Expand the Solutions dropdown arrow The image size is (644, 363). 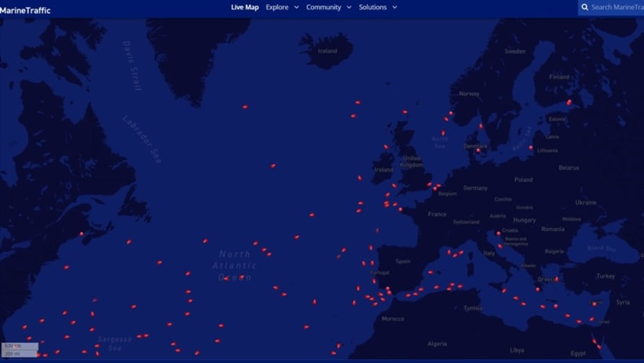(395, 8)
